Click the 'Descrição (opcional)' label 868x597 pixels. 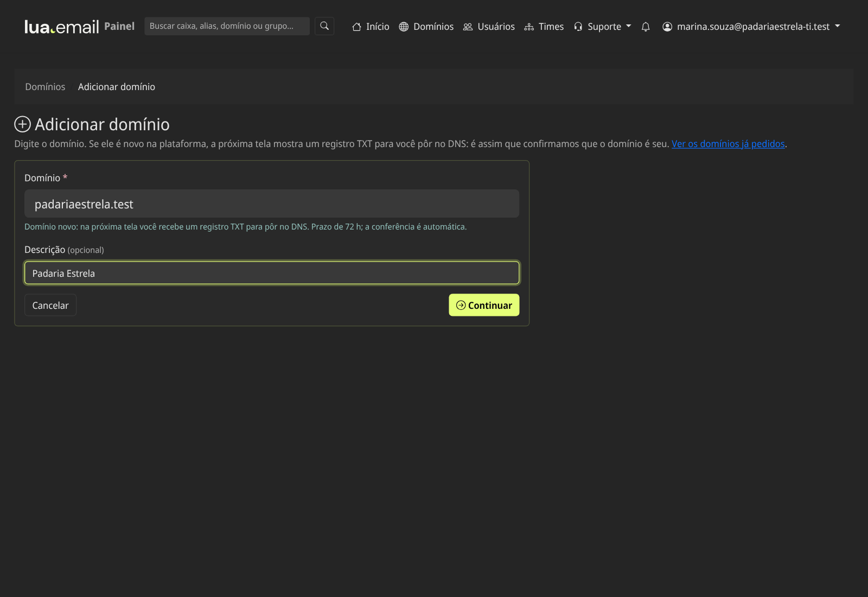64,250
